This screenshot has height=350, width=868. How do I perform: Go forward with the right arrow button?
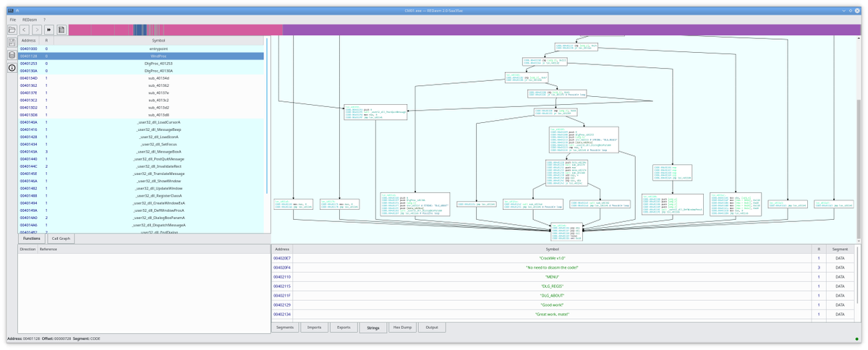click(37, 30)
